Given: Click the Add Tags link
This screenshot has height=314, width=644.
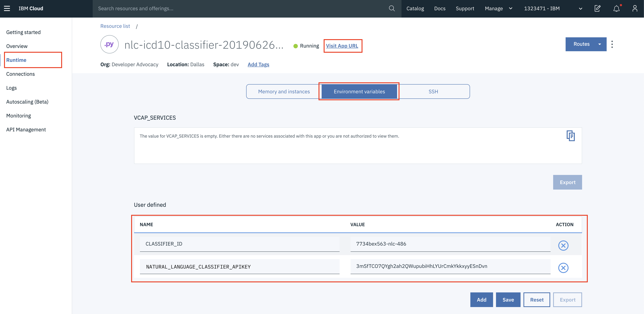Looking at the screenshot, I should click(x=258, y=64).
